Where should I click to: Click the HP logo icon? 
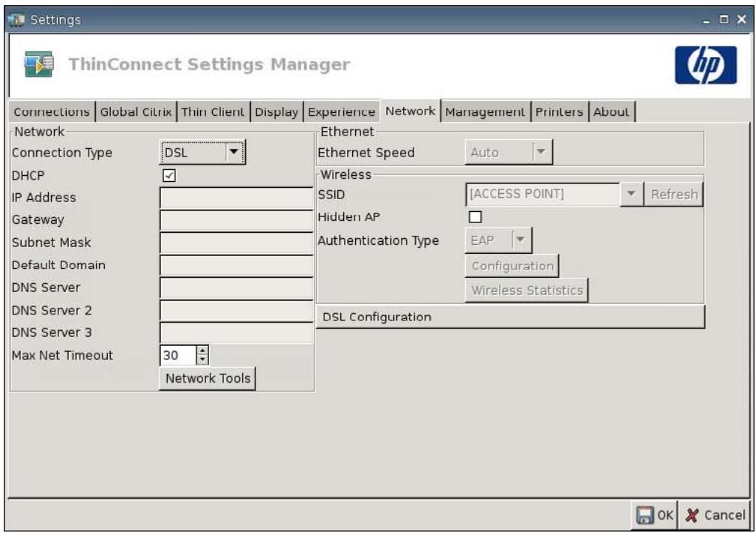705,65
